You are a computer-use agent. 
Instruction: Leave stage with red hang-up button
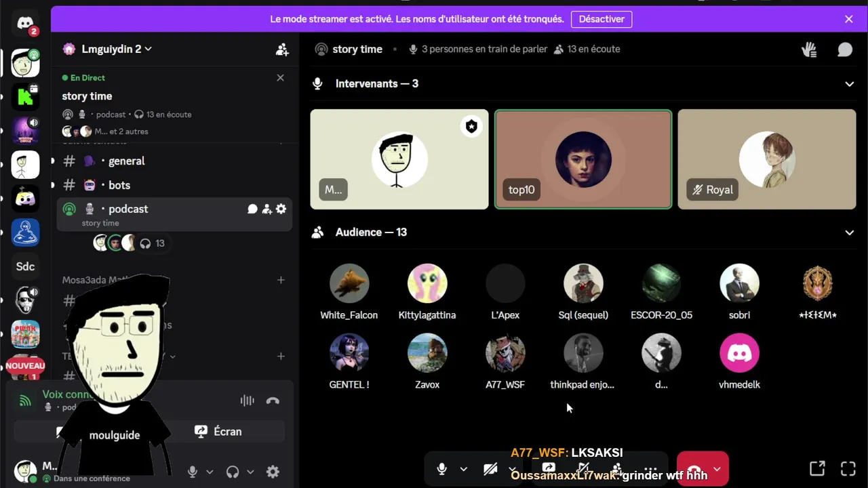(694, 469)
